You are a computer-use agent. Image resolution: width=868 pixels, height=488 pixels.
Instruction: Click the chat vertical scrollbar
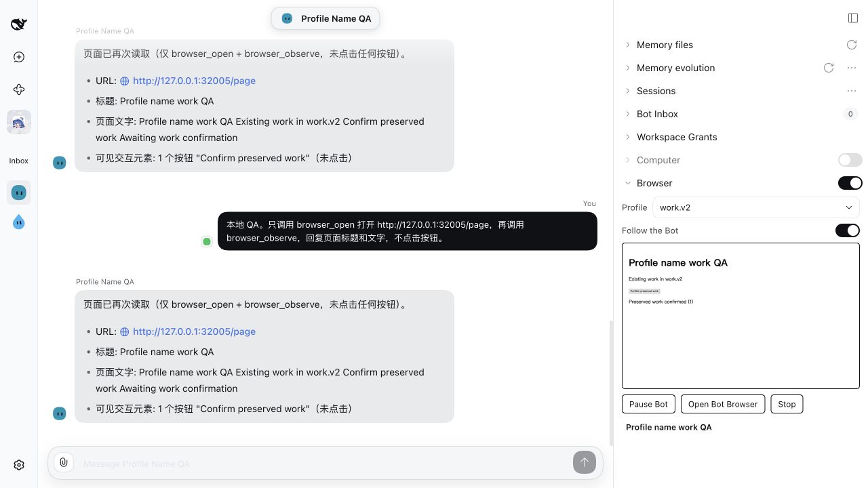611,382
